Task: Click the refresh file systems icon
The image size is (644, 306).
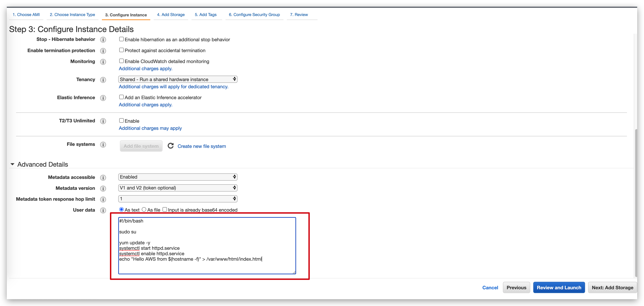Action: 171,146
